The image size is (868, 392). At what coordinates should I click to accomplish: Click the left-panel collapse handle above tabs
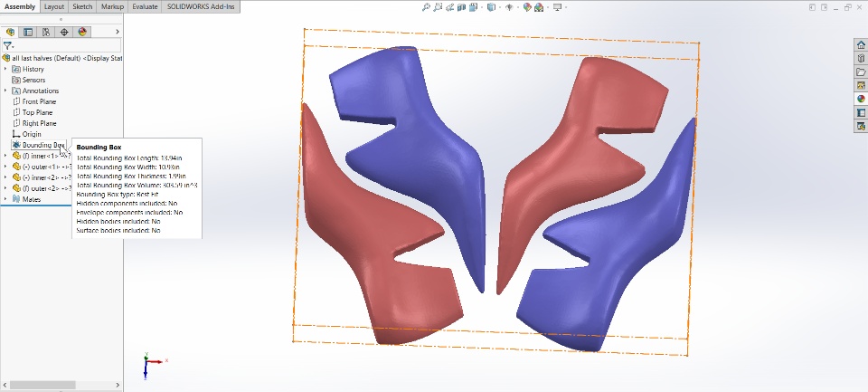click(x=61, y=19)
